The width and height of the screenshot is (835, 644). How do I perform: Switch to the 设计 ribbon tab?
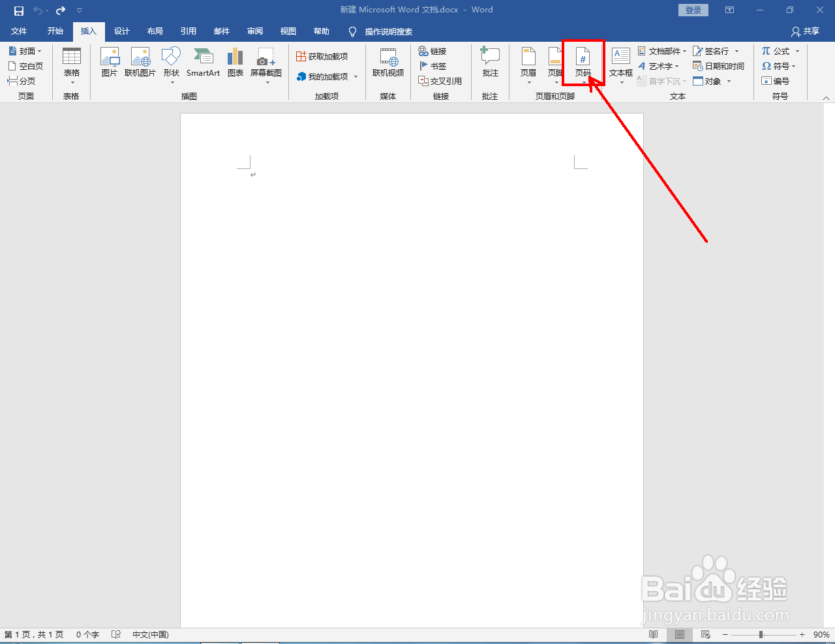(121, 31)
